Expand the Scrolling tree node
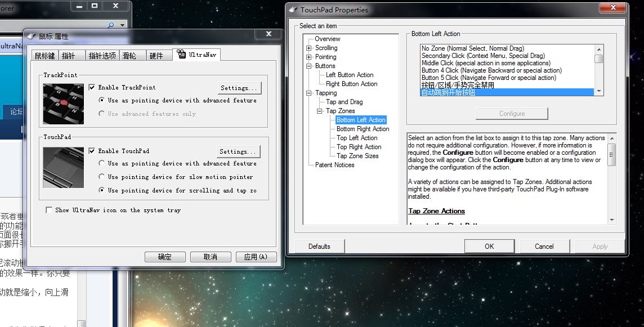This screenshot has width=644, height=327. 309,48
